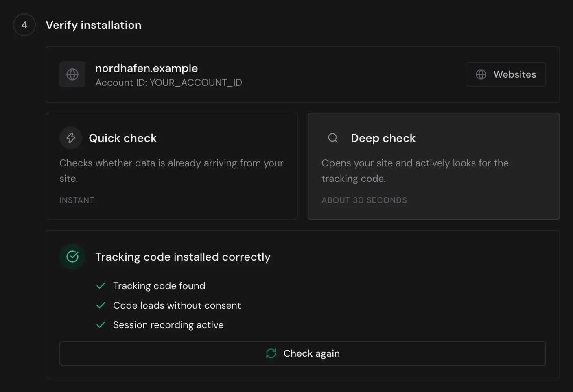
Task: Click the ABOUT 30 SECONDS label
Action: (364, 200)
